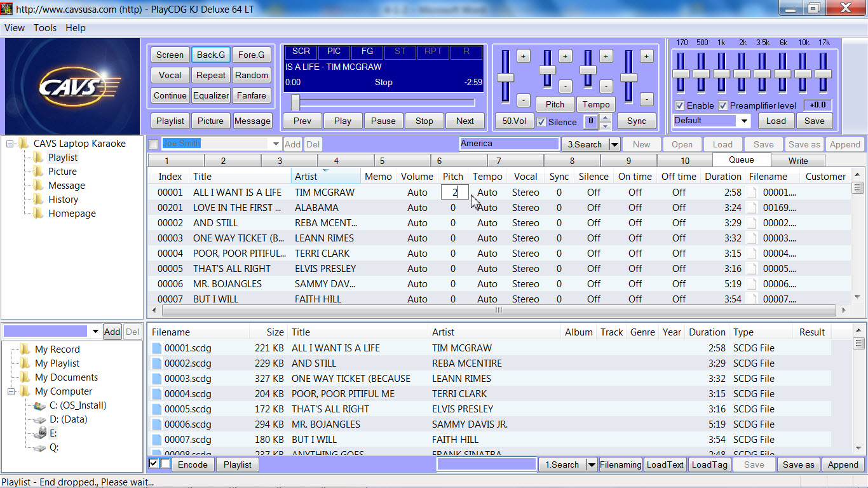Collapse the My Computer tree node
The width and height of the screenshot is (868, 488).
click(11, 391)
